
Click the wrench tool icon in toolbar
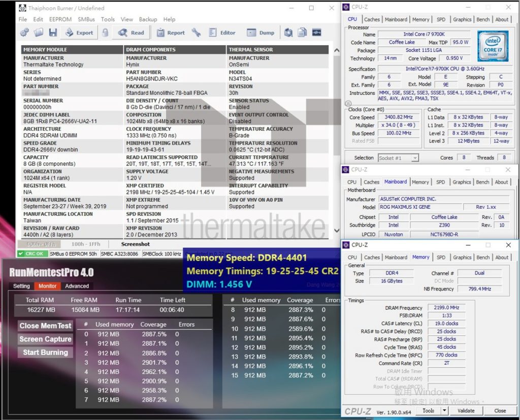pyautogui.click(x=196, y=33)
